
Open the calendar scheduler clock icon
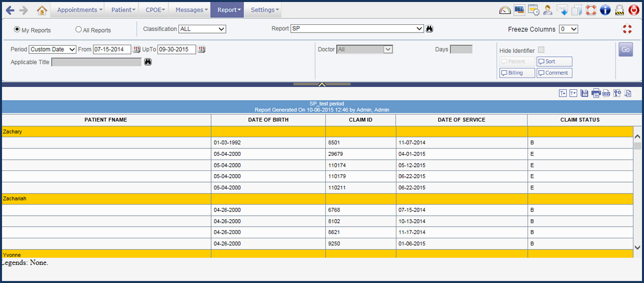(x=533, y=10)
